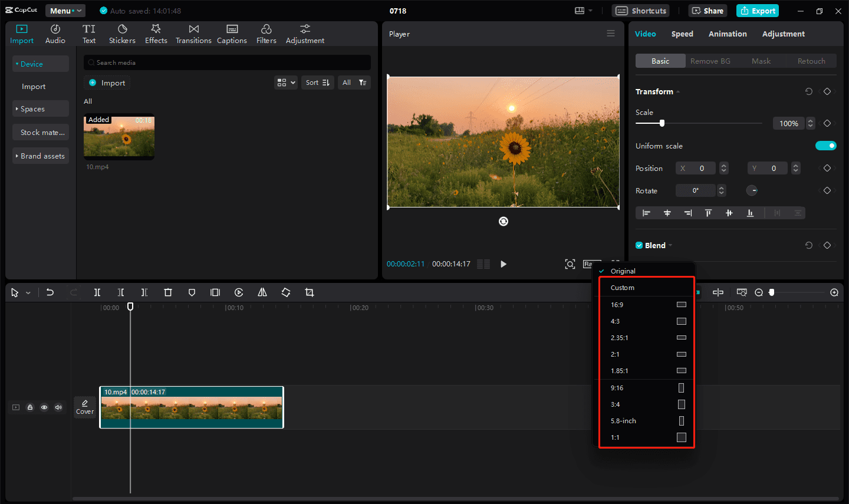The image size is (849, 504).
Task: Switch to the Animation tab
Action: click(728, 34)
